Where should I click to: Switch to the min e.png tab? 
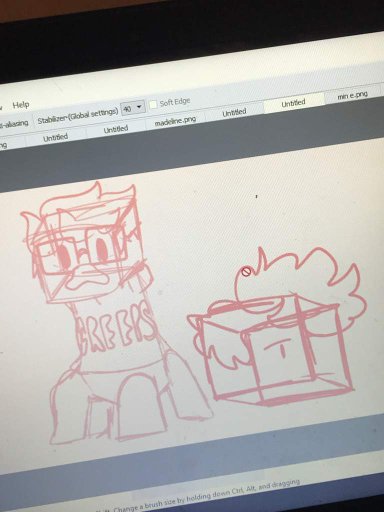[x=352, y=95]
